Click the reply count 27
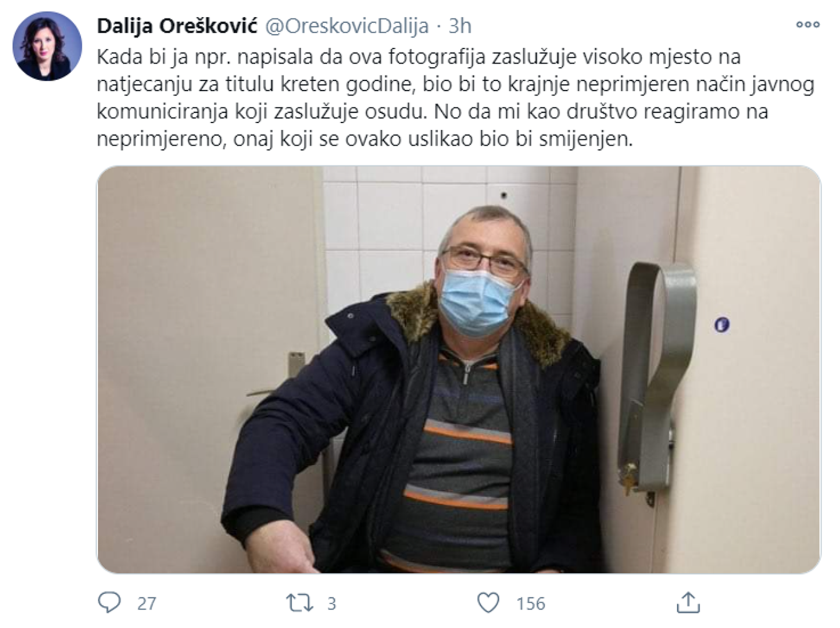840x628 pixels. (146, 604)
